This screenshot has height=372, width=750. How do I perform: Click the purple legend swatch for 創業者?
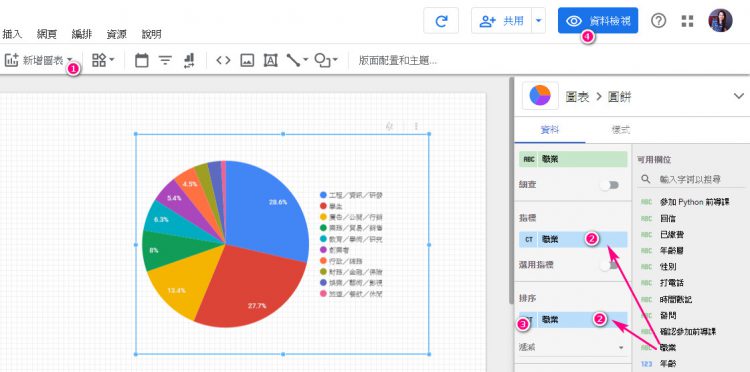323,250
